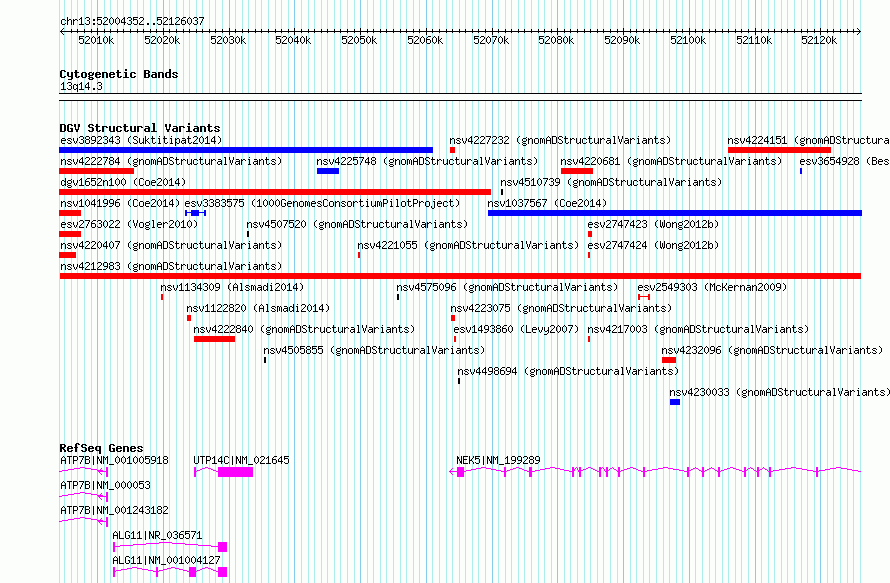Select NEK5|NM_199289 gene label
The width and height of the screenshot is (890, 583).
tap(498, 460)
